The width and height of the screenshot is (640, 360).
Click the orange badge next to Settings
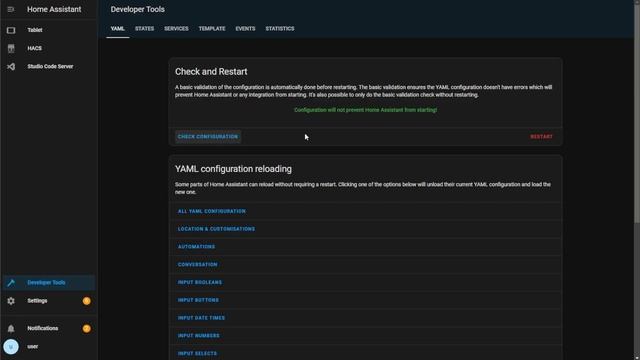87,301
